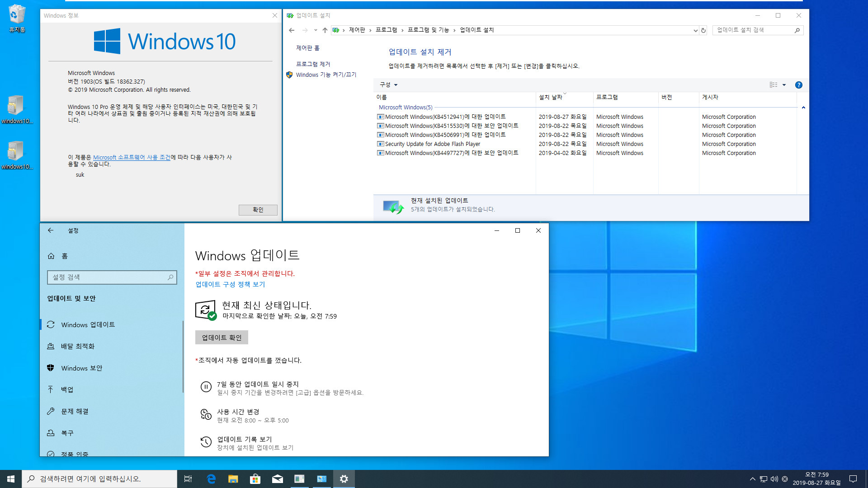Expand address bar history dropdown
Image resolution: width=868 pixels, height=488 pixels.
pyautogui.click(x=695, y=31)
